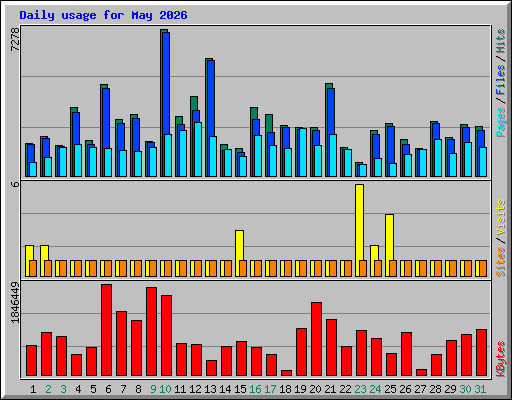Click day 29 axis label
Viewport: 512px width, 400px height.
point(450,389)
